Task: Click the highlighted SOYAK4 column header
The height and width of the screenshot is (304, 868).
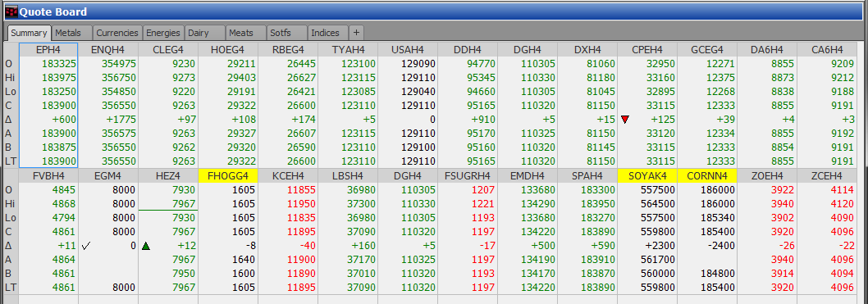Action: [647, 176]
